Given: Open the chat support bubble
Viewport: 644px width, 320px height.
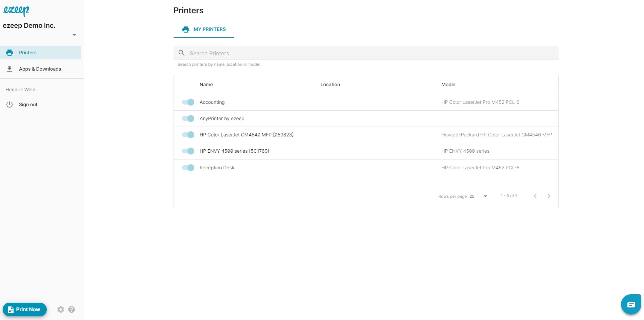Looking at the screenshot, I should [x=631, y=304].
